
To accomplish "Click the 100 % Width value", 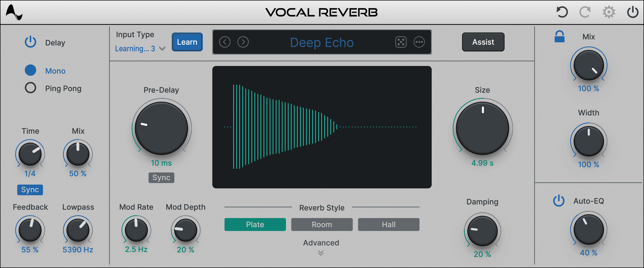I will (x=589, y=164).
